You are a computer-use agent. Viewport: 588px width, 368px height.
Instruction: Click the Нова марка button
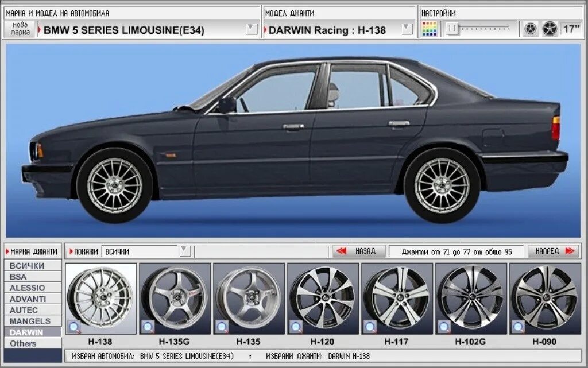[x=20, y=29]
